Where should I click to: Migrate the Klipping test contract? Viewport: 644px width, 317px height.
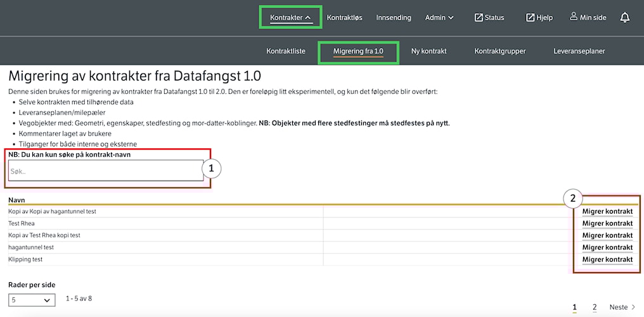[x=607, y=259]
